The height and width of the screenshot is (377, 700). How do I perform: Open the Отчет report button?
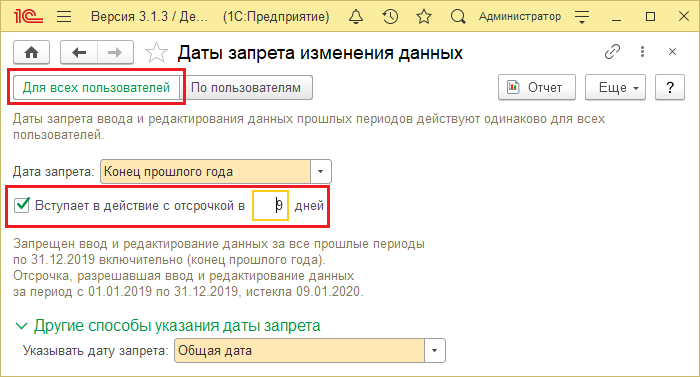click(x=537, y=87)
